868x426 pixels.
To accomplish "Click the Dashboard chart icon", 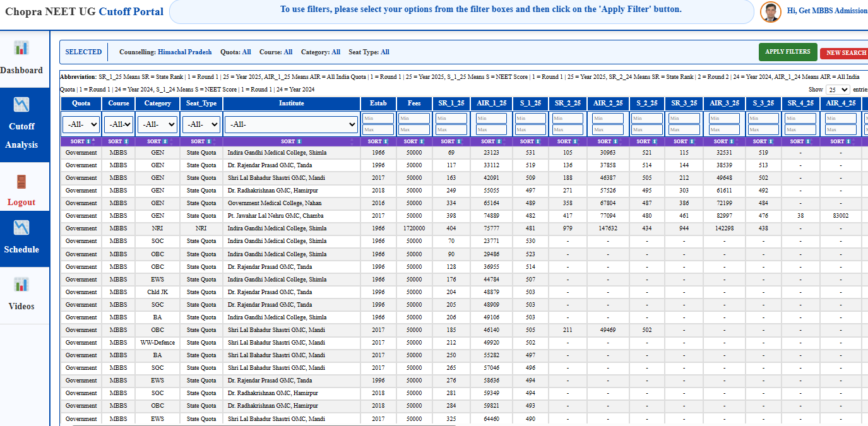I will (21, 48).
